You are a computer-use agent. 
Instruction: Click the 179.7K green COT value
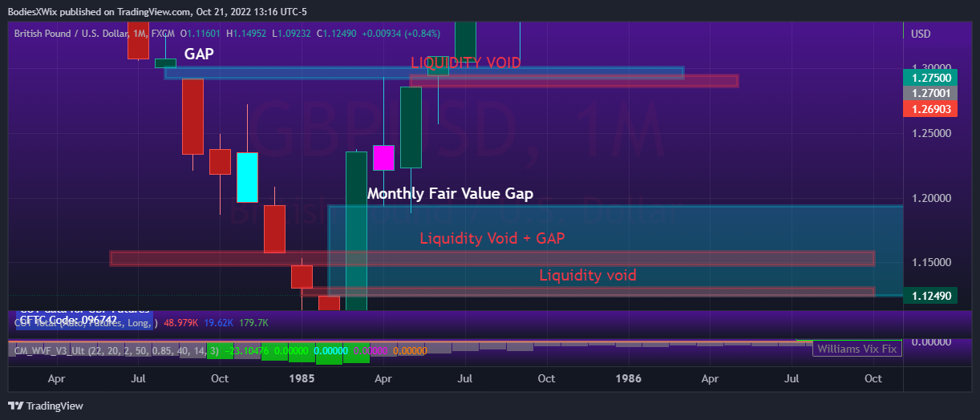[253, 322]
